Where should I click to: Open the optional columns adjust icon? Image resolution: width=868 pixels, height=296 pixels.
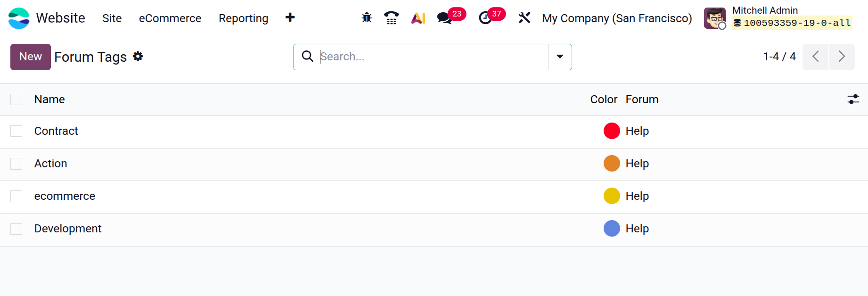click(853, 99)
